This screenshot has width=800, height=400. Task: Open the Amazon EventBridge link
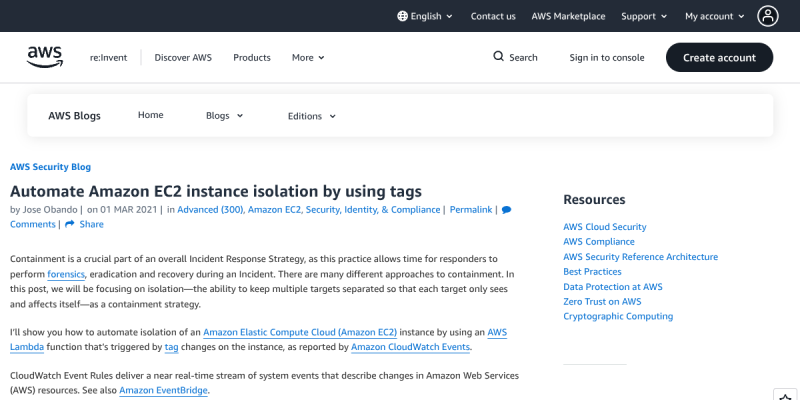pos(163,391)
